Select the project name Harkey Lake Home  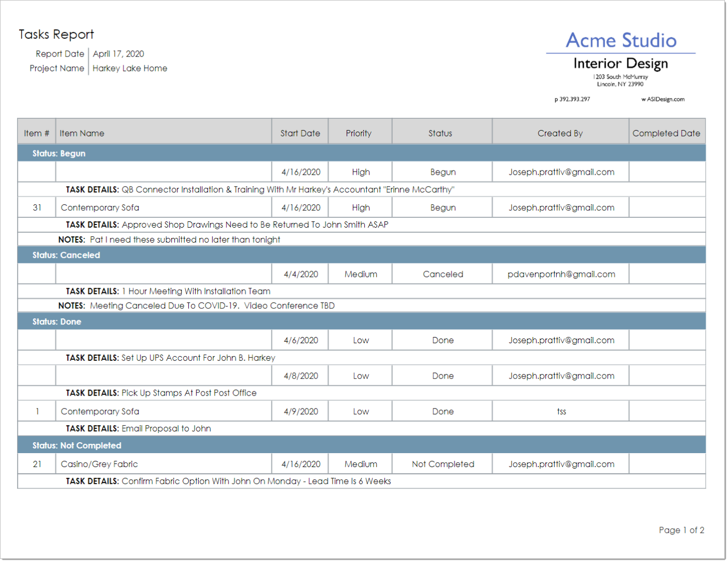coord(130,68)
